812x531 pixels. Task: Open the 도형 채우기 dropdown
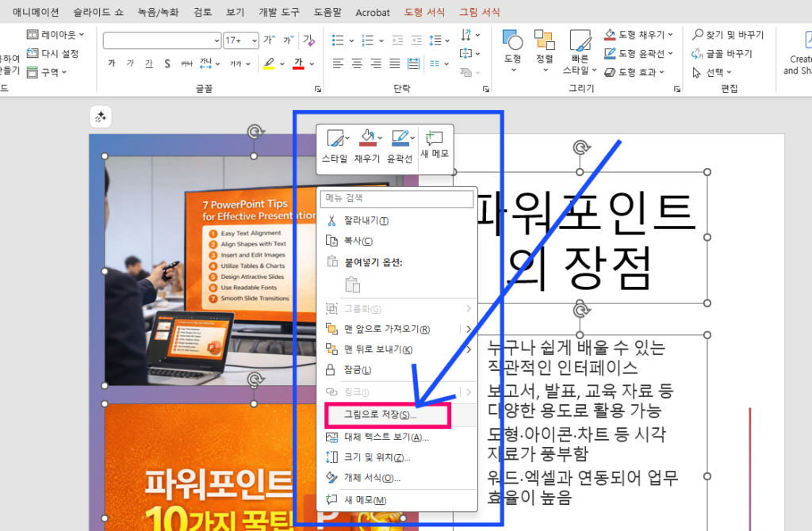(x=641, y=34)
